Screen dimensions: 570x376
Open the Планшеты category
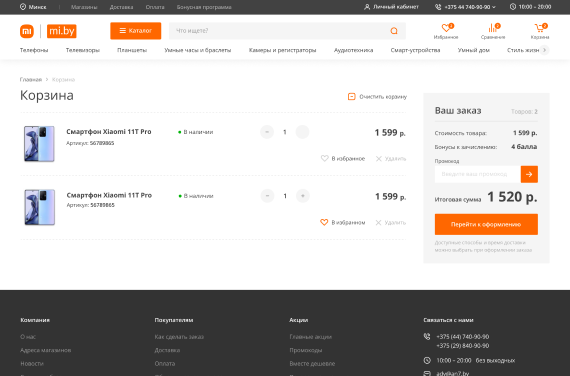pyautogui.click(x=132, y=50)
